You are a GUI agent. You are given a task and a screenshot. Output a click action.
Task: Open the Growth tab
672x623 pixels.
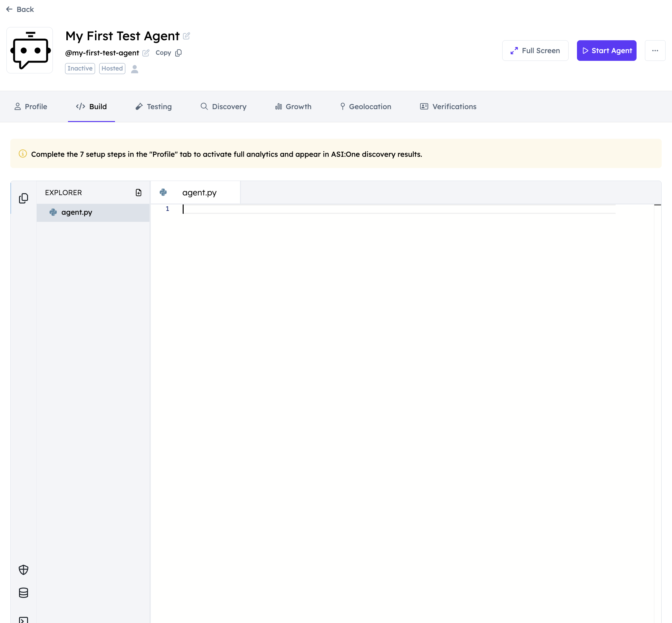pos(293,107)
